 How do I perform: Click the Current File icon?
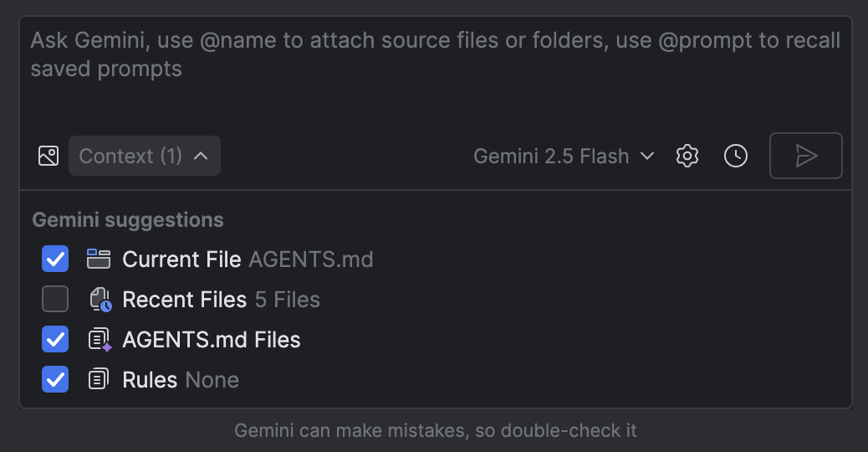pos(99,259)
